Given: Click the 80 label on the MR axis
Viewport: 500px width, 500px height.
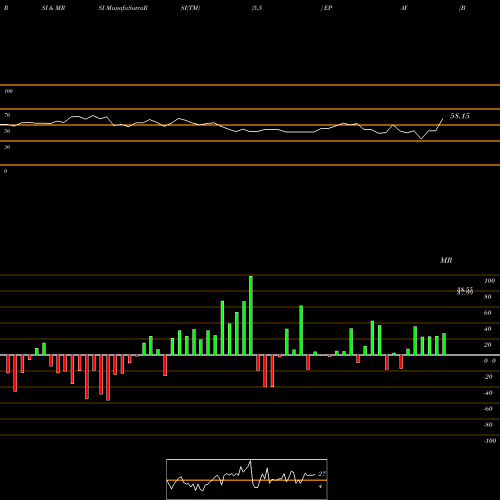Looking at the screenshot, I should tap(488, 297).
